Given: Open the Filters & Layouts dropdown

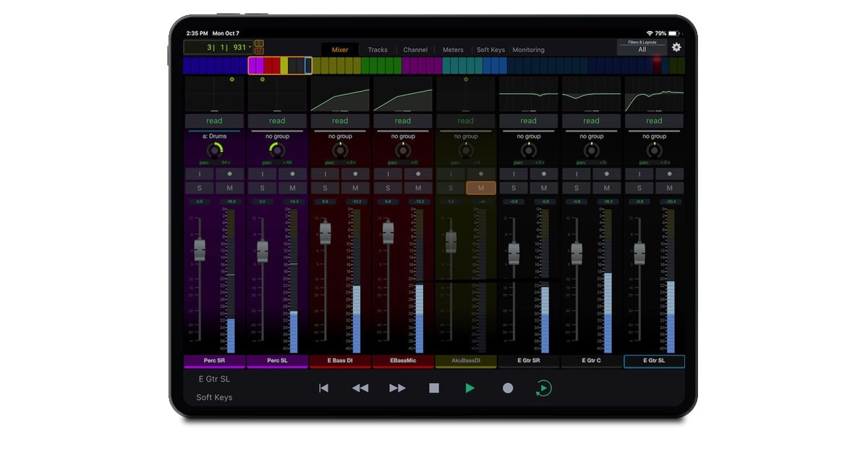Looking at the screenshot, I should 642,47.
